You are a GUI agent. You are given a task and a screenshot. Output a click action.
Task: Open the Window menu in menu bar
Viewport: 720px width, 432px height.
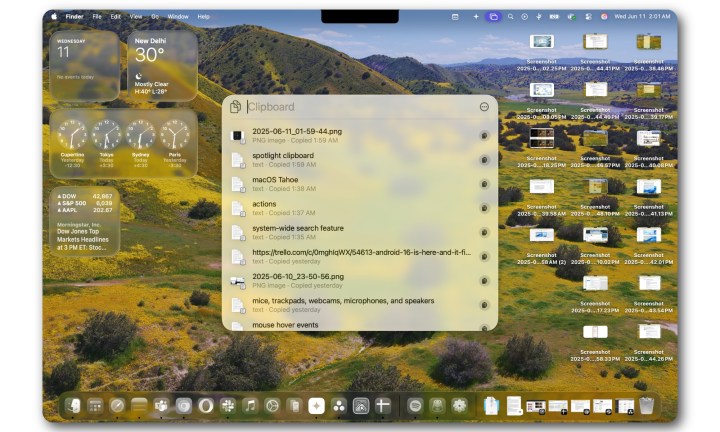click(x=178, y=17)
